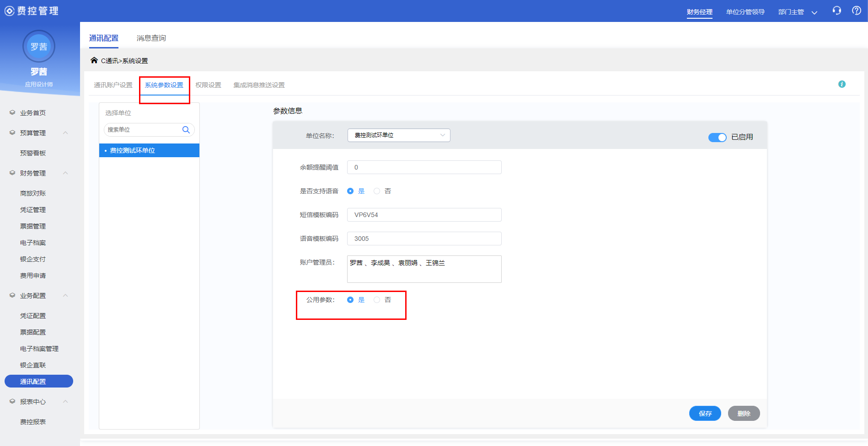Viewport: 868px width, 446px height.
Task: Switch role to 单位分管领导
Action: pyautogui.click(x=745, y=12)
